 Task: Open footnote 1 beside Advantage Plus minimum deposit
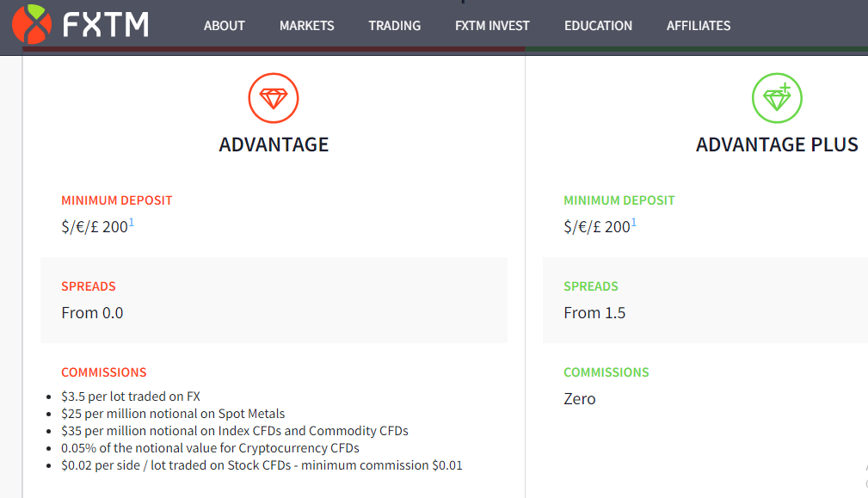(x=634, y=223)
